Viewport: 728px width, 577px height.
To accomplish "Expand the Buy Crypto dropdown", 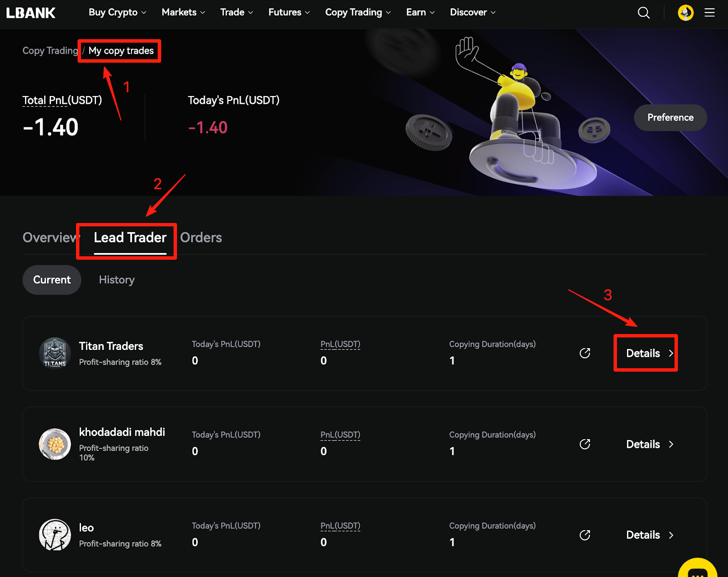I will click(117, 12).
